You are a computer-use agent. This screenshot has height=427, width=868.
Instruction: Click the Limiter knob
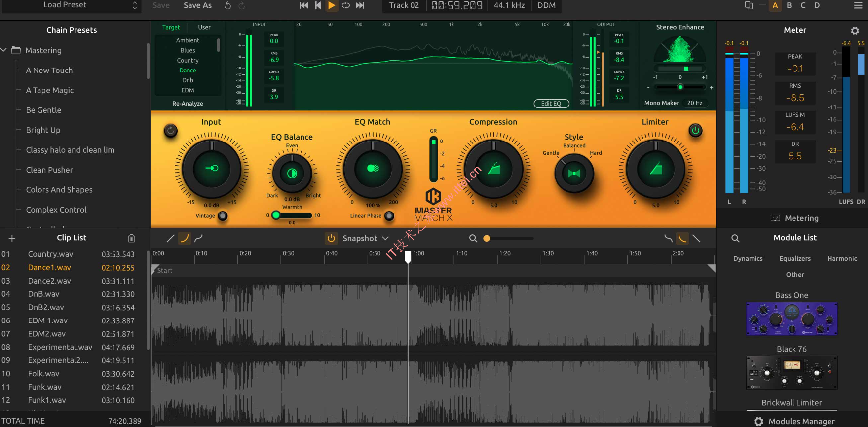[656, 169]
